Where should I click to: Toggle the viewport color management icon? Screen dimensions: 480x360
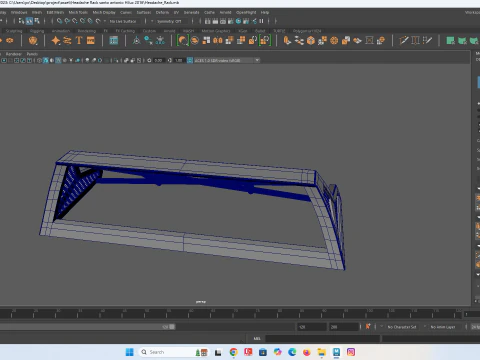coord(190,60)
